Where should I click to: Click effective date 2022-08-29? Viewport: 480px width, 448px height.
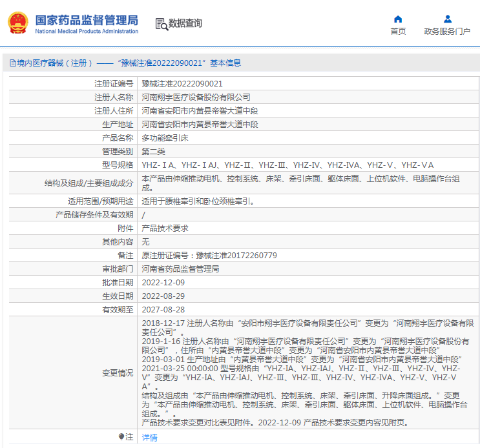[x=163, y=296]
